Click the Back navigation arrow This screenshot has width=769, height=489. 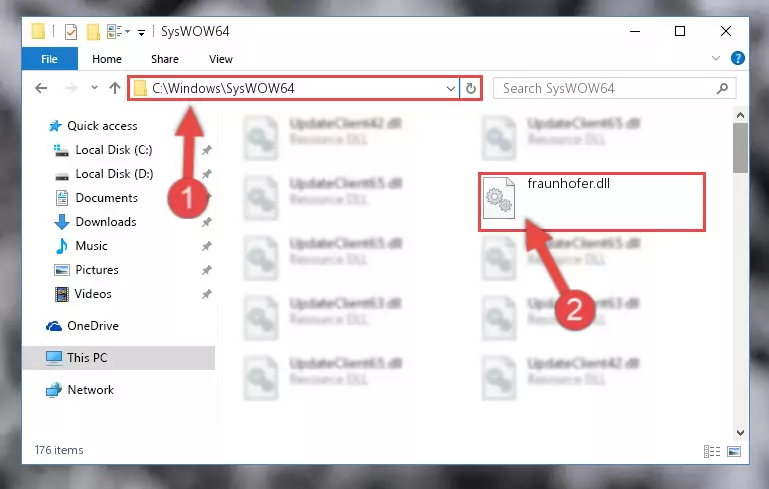pyautogui.click(x=41, y=88)
